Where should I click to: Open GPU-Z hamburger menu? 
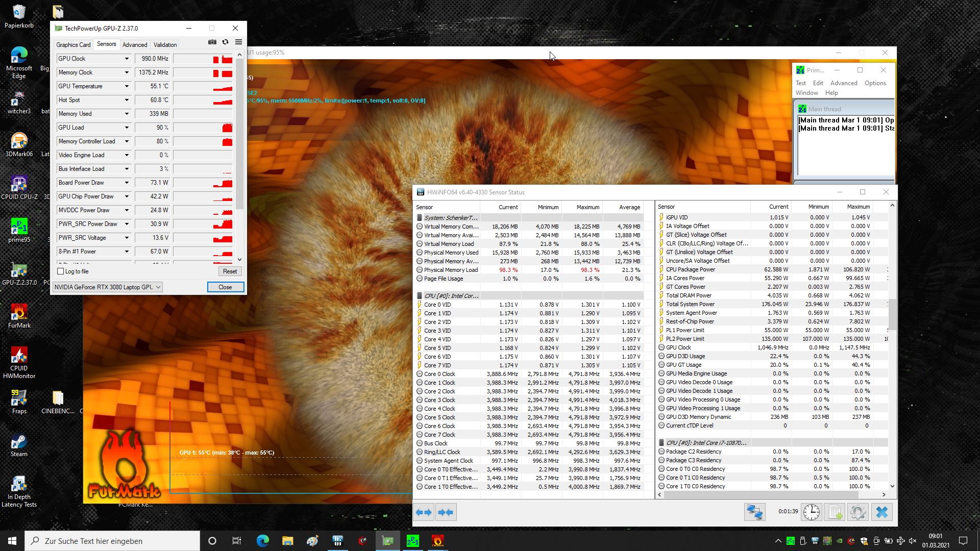click(x=238, y=42)
